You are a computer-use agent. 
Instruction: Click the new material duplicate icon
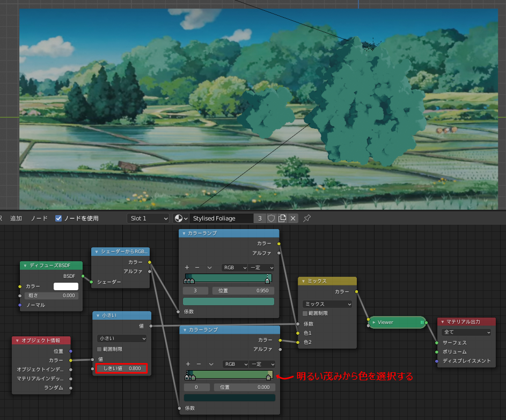click(282, 218)
